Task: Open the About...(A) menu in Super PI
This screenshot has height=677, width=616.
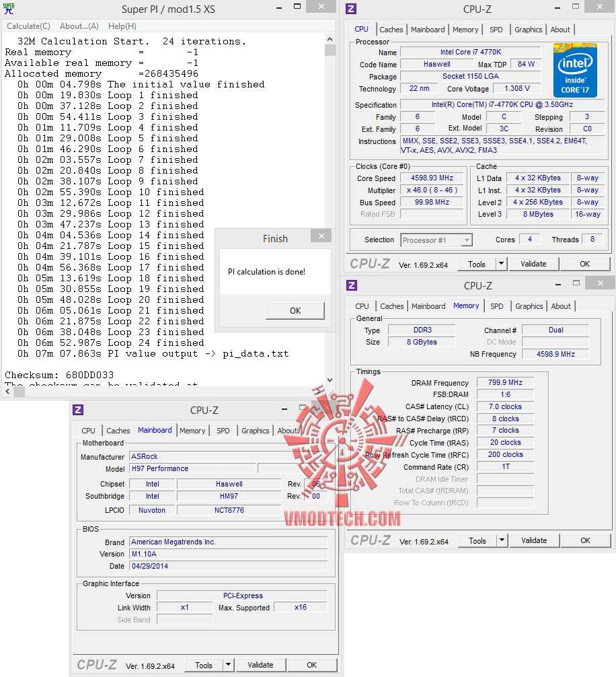Action: [79, 26]
